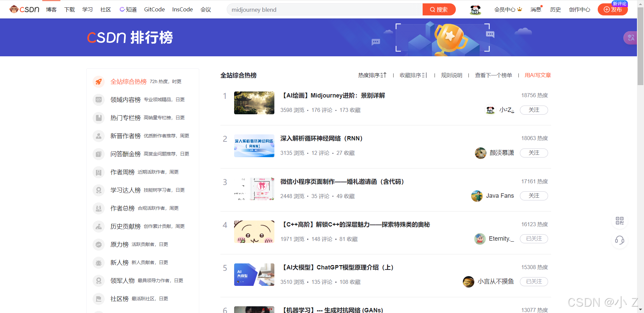
Task: Click the user avatar in the top bar
Action: tap(475, 10)
